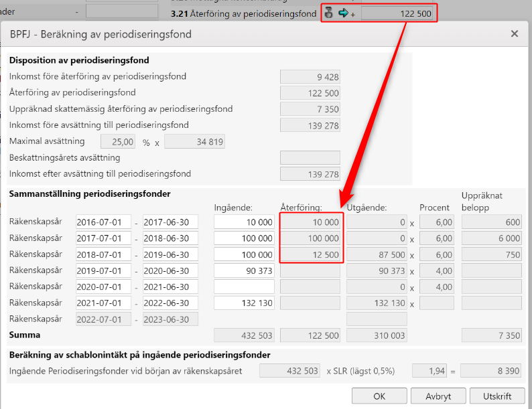Click Återföring field with 100 000
Viewport: 532px width, 409px height.
tap(310, 238)
